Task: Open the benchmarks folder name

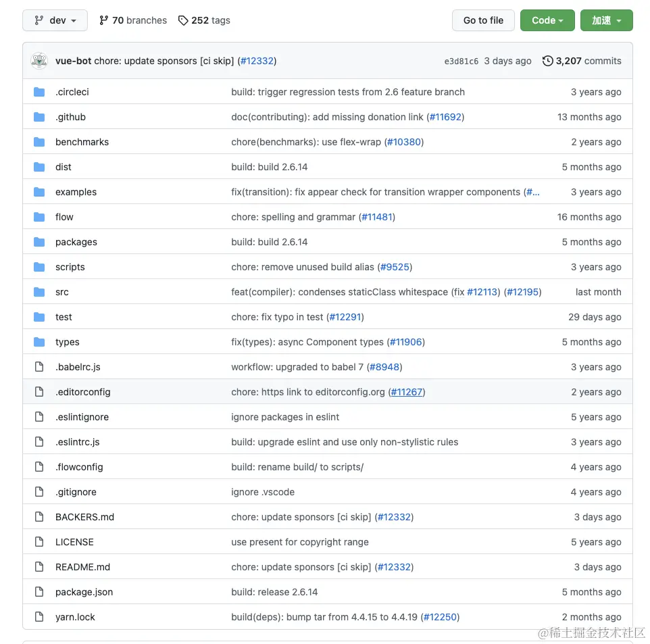Action: (x=82, y=142)
